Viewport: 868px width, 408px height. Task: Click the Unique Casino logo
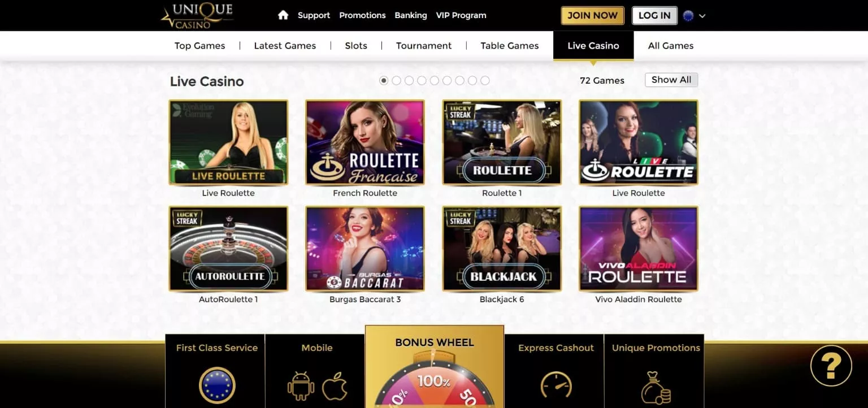(197, 15)
